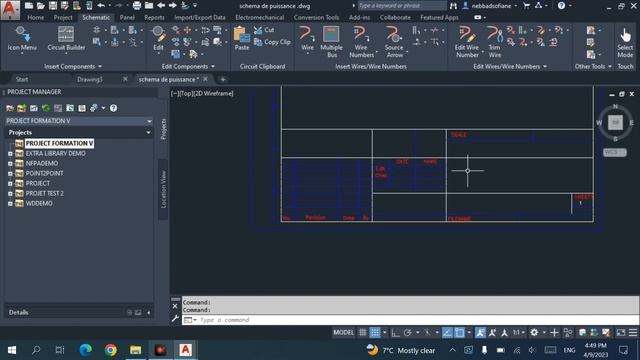
Task: Expand the PROJET TEST 2 node
Action: click(10, 194)
